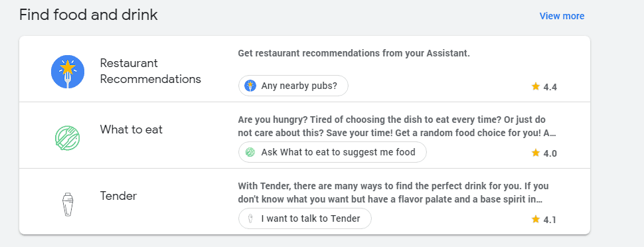The height and width of the screenshot is (247, 644).
Task: Open the Restaurant Recommendations fork-and-star icon
Action: 68,72
